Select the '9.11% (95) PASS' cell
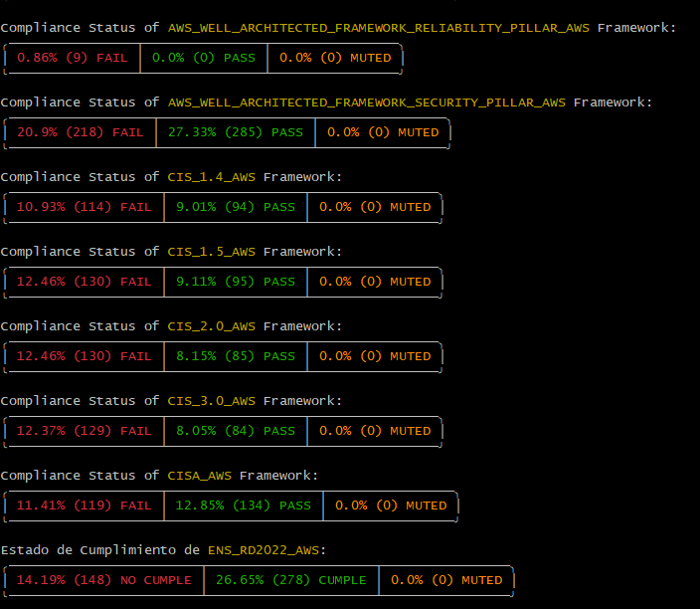The image size is (700, 609). point(236,282)
